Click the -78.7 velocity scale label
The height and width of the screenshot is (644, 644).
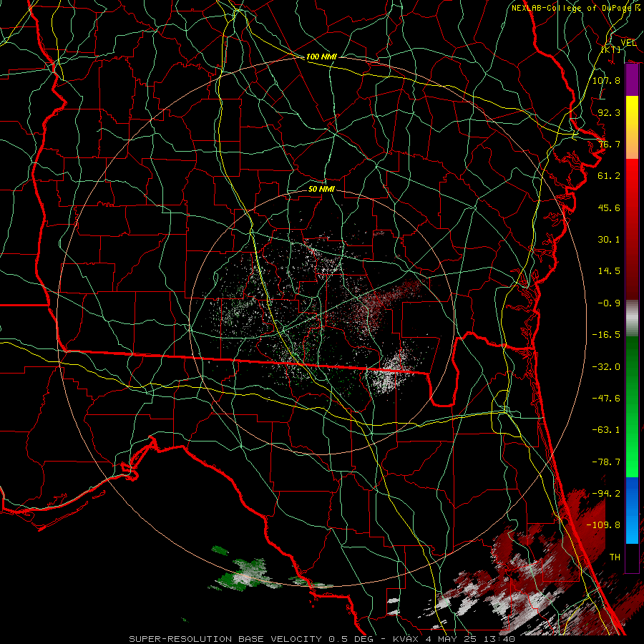tap(606, 462)
